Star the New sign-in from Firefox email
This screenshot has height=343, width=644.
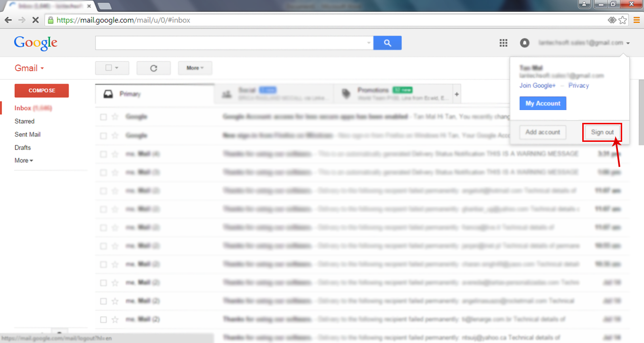[x=115, y=136]
